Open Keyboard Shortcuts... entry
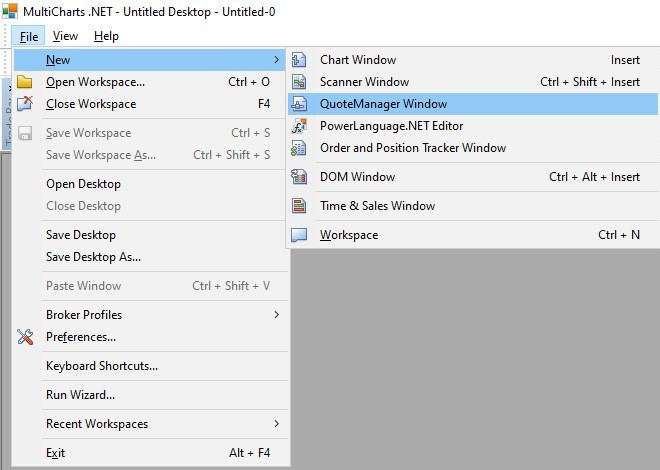 [149, 366]
